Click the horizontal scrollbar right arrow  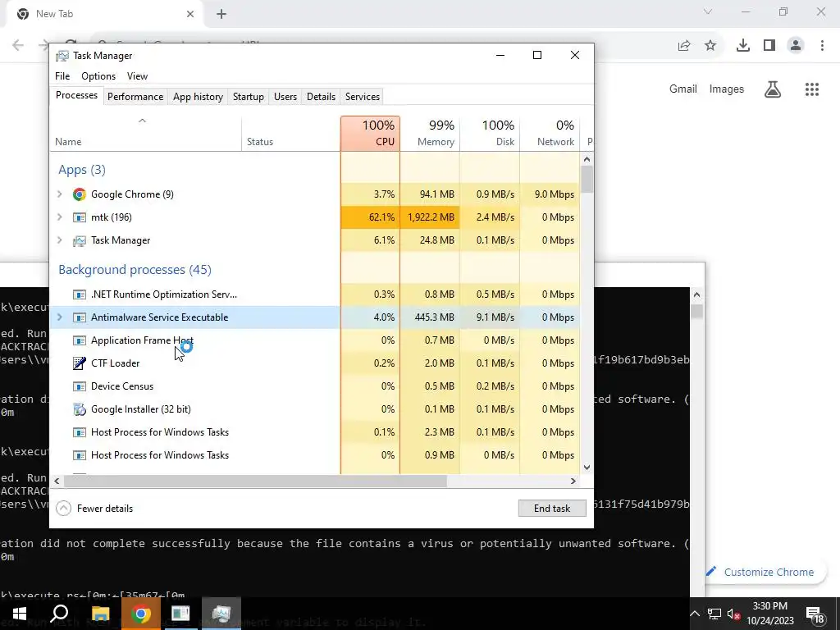click(x=573, y=481)
